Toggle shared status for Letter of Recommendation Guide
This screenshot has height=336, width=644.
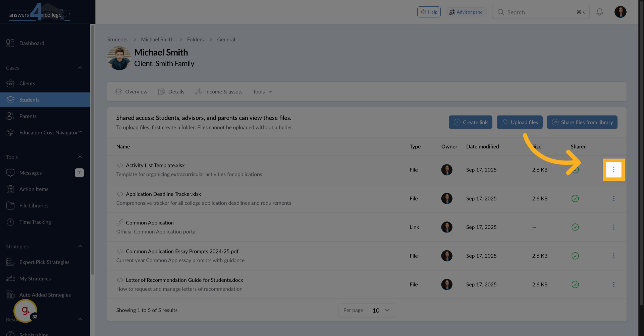575,284
